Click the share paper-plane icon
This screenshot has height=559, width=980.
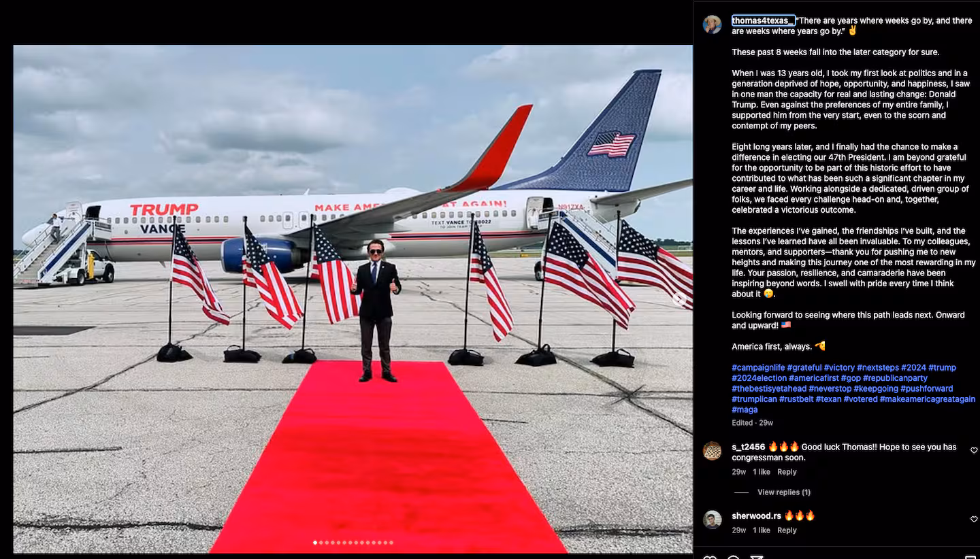(756, 558)
